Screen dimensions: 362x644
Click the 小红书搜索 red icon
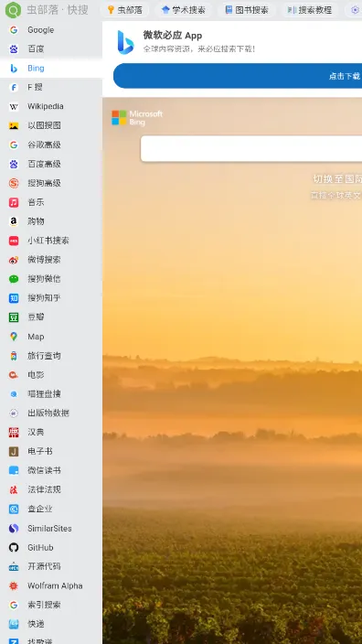click(14, 241)
